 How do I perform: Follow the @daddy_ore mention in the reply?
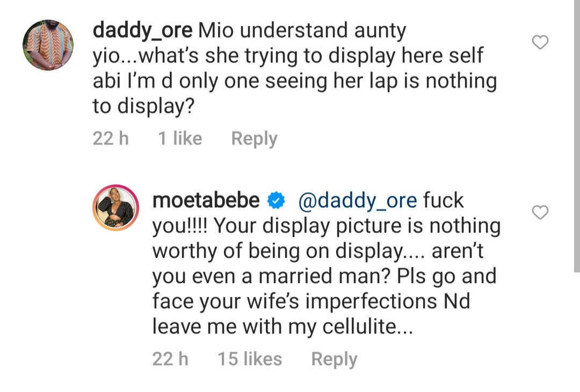356,200
